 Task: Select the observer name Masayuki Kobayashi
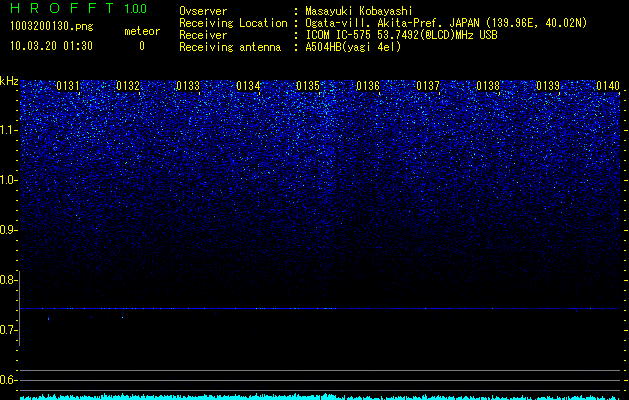[x=359, y=11]
